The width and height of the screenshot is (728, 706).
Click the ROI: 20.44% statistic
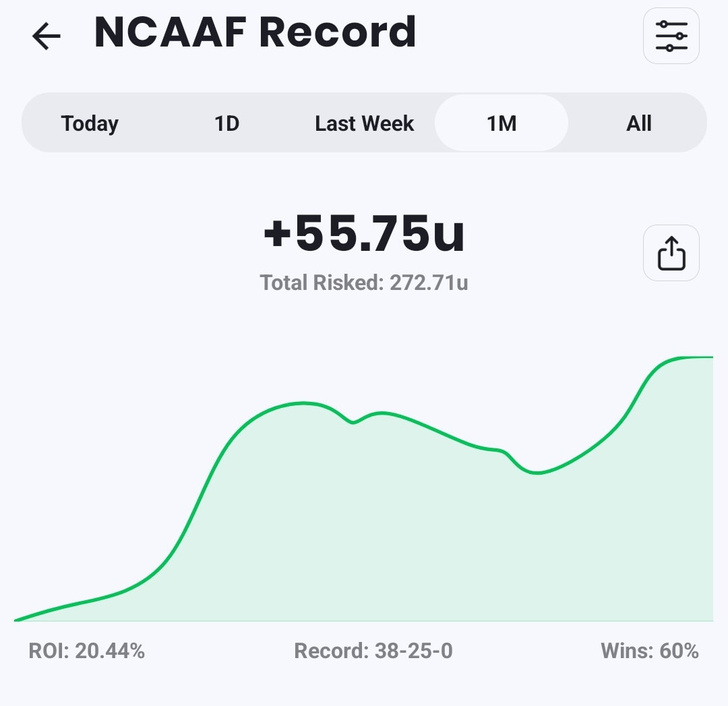click(86, 651)
